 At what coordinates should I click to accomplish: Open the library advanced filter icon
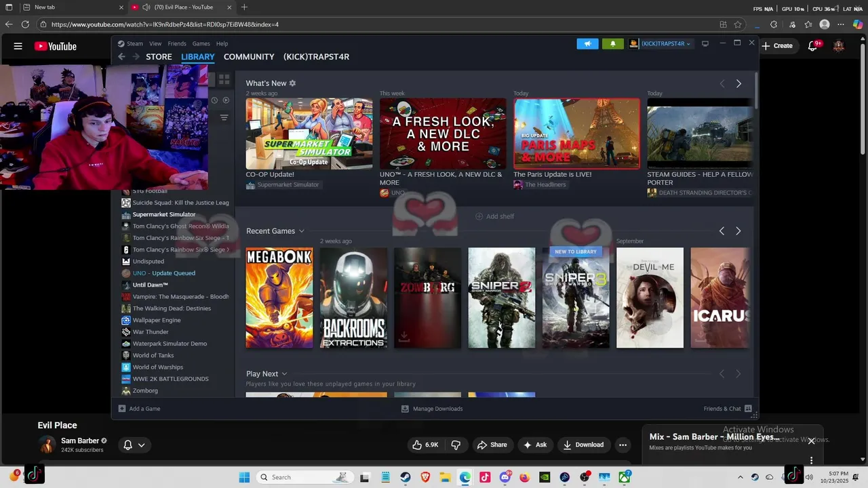click(x=224, y=118)
